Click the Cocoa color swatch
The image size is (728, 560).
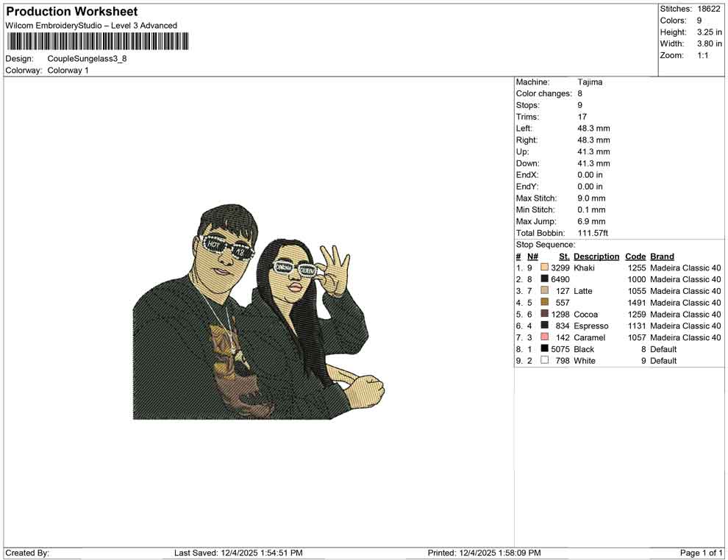pyautogui.click(x=545, y=314)
